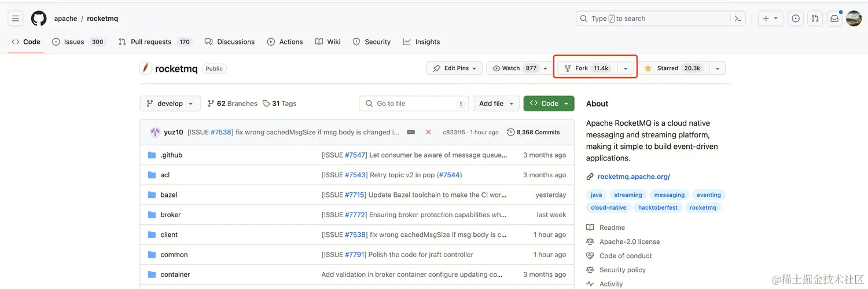This screenshot has width=868, height=289.
Task: Switch to the Code tab
Action: [x=26, y=42]
